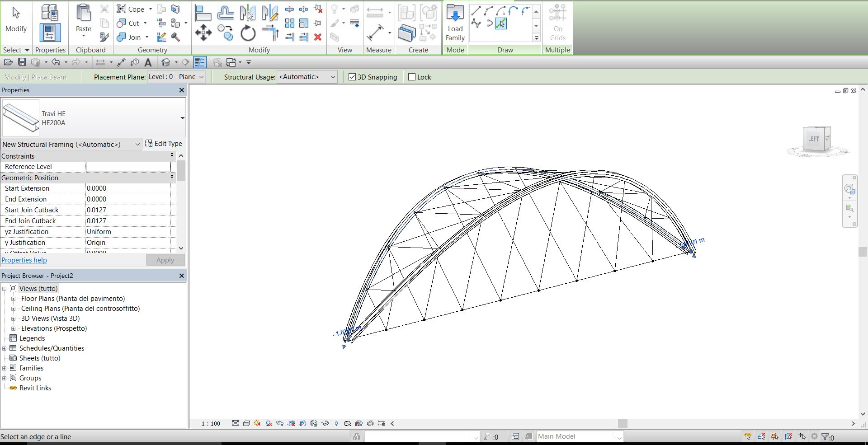Click the red Delete X icon
868x445 pixels.
[318, 37]
